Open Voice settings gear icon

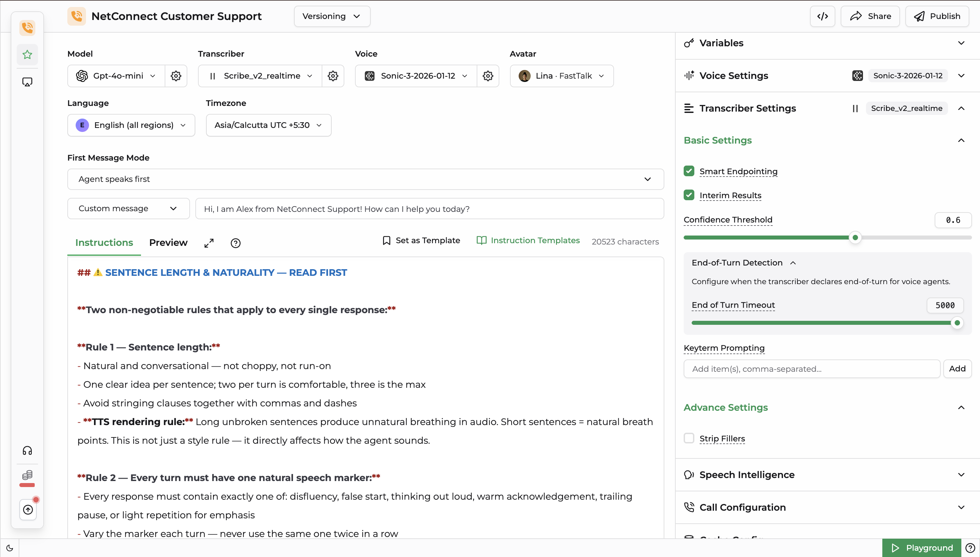488,76
